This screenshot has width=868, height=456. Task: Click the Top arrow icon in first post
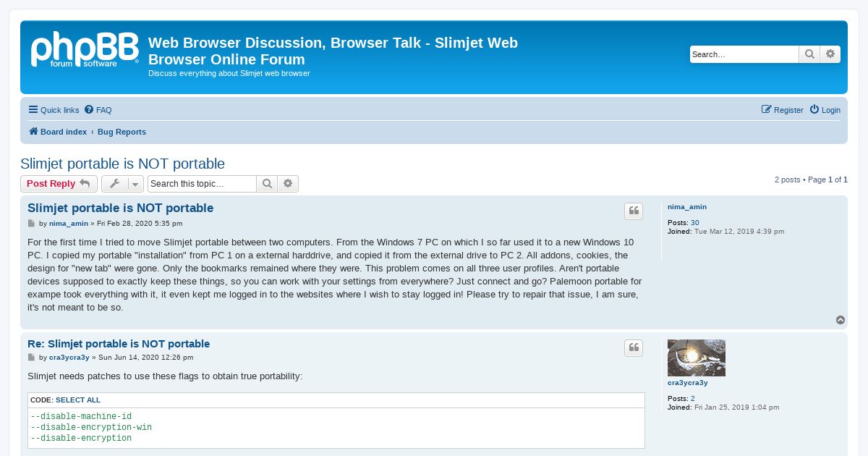(841, 320)
